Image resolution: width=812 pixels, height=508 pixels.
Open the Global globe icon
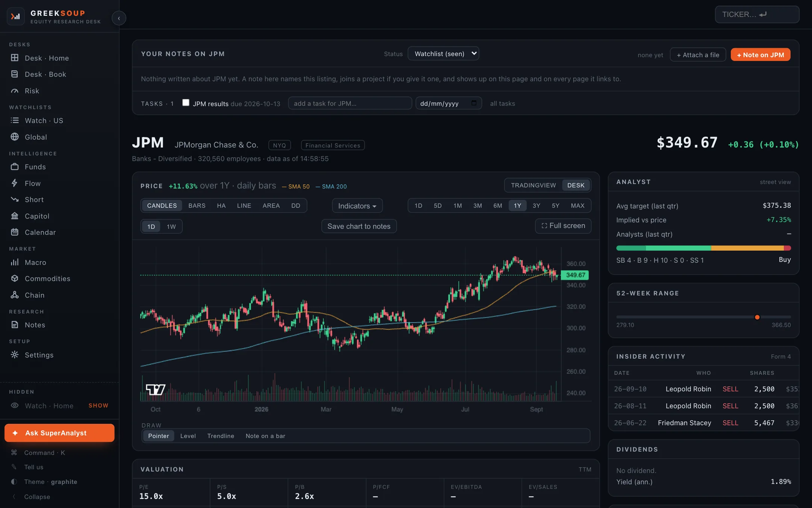[x=15, y=137]
